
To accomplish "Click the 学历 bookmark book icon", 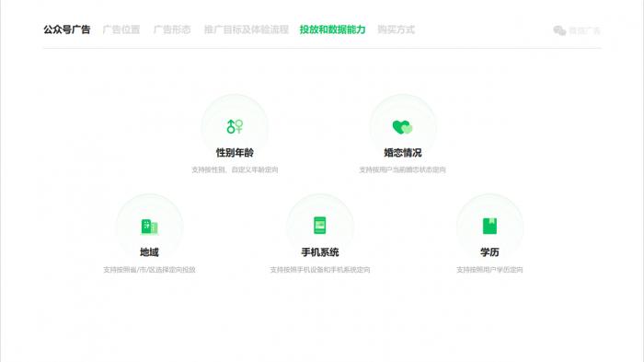I will coord(489,226).
